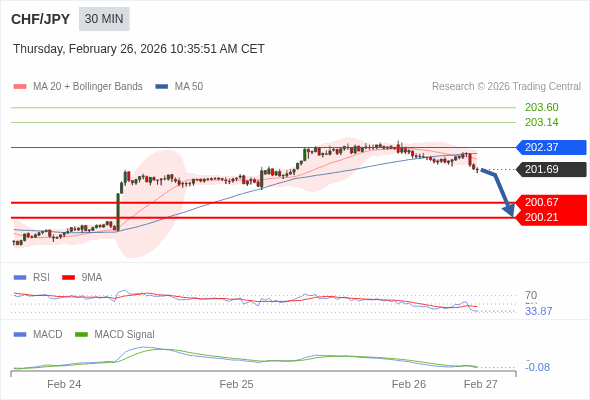590x400 pixels.
Task: Click the MA 20 + Bollinger Bands swatch
Action: (20, 87)
